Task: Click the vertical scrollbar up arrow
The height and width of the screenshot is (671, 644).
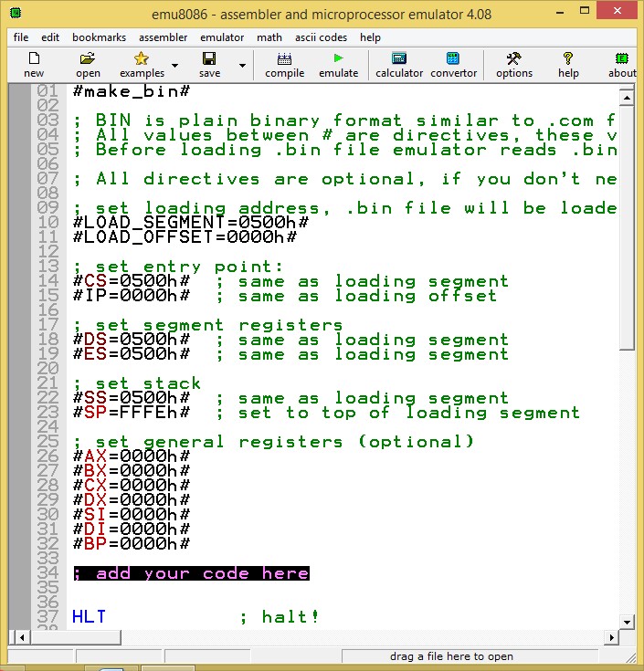Action: click(627, 98)
